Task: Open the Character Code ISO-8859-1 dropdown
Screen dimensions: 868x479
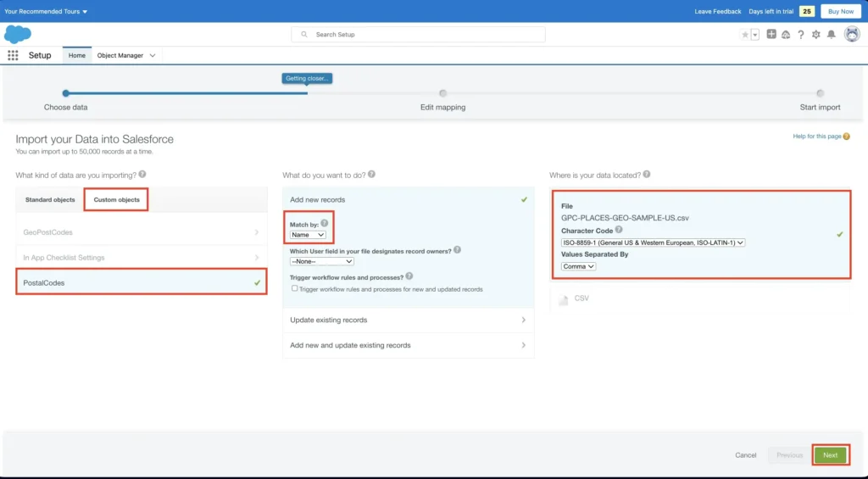Action: click(653, 242)
